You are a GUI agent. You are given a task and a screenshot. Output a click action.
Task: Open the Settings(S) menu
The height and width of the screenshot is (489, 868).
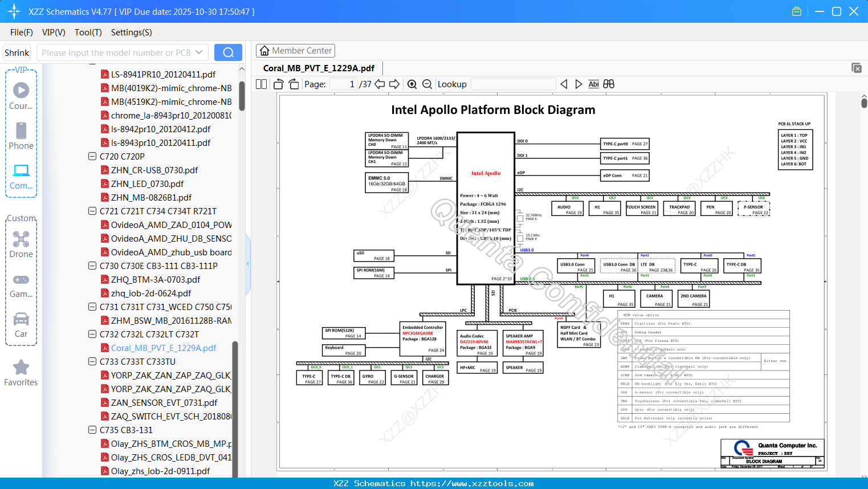pyautogui.click(x=131, y=32)
